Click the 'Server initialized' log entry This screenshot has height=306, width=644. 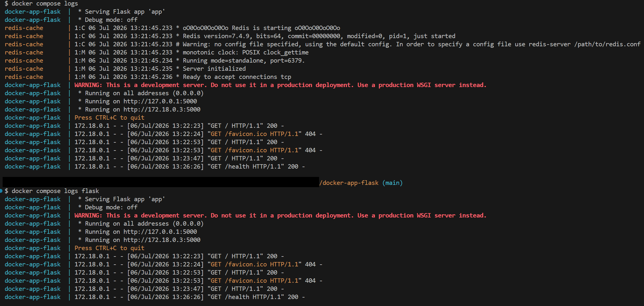coord(214,69)
